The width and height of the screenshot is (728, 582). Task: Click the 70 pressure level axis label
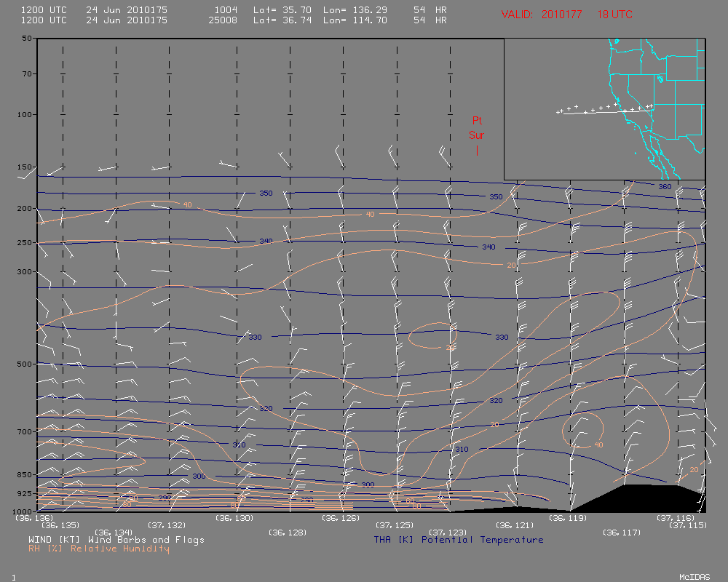[x=27, y=73]
